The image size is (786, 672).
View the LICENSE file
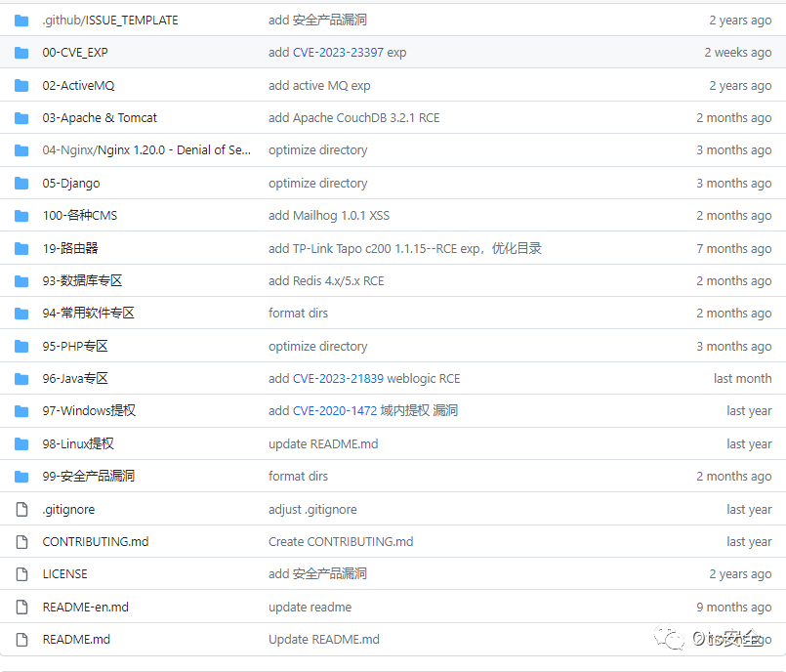click(x=64, y=574)
